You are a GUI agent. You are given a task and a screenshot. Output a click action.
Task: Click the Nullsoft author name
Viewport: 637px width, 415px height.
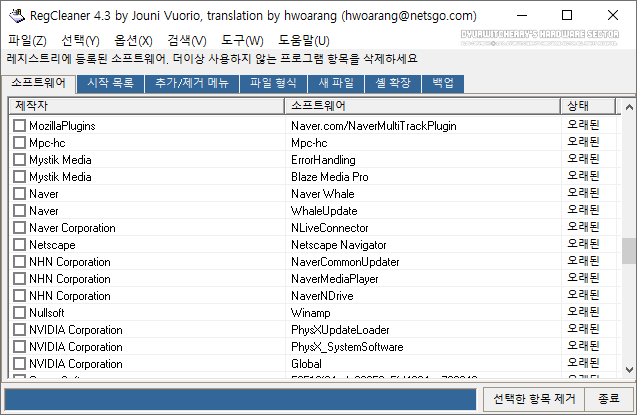(x=47, y=313)
